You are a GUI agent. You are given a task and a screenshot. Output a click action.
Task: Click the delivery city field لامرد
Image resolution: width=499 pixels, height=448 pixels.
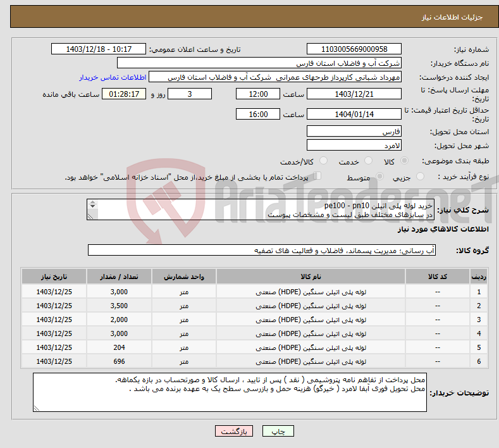pos(354,145)
